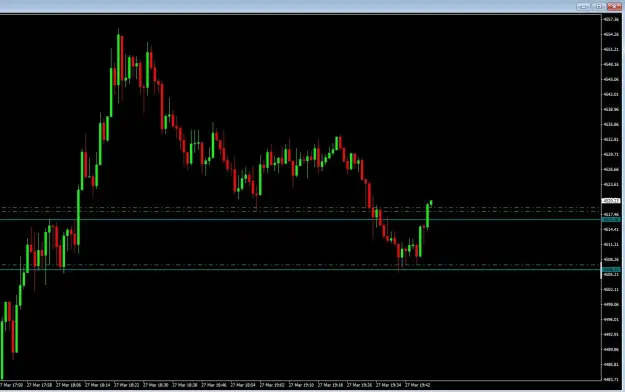Click the 4499.06 price label
The width and height of the screenshot is (625, 392).
coord(611,305)
